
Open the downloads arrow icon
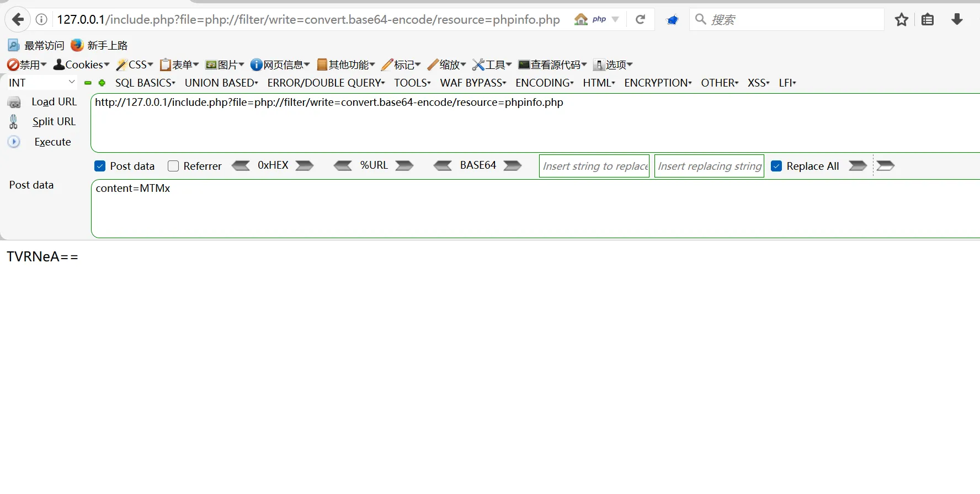[x=957, y=20]
